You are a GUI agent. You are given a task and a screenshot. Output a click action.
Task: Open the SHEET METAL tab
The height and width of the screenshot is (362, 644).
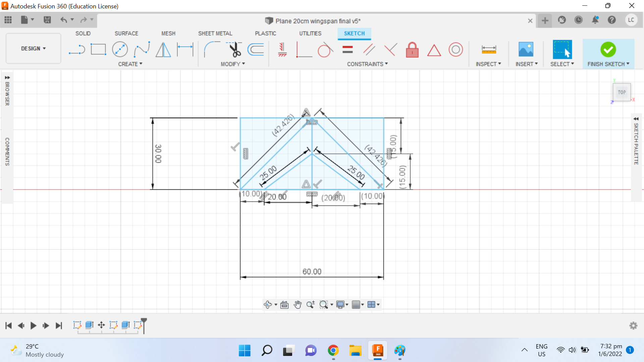[215, 33]
